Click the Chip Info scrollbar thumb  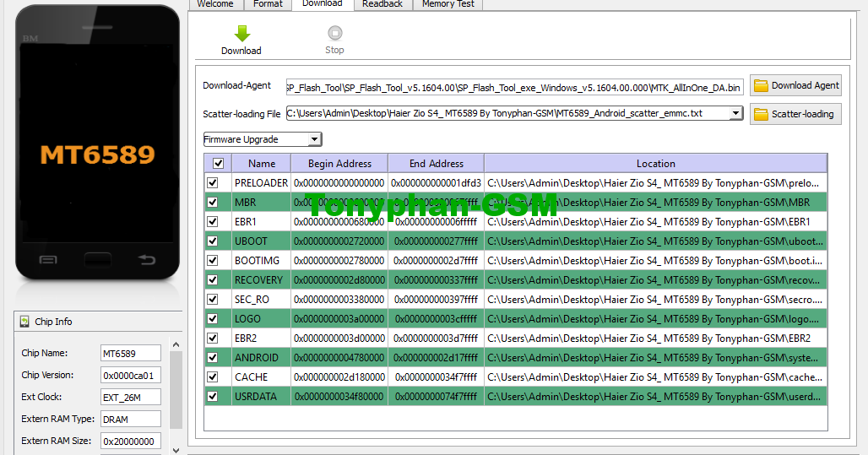[x=176, y=390]
